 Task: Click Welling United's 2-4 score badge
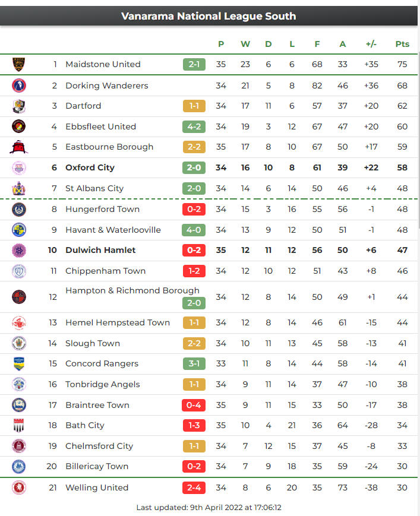[194, 487]
